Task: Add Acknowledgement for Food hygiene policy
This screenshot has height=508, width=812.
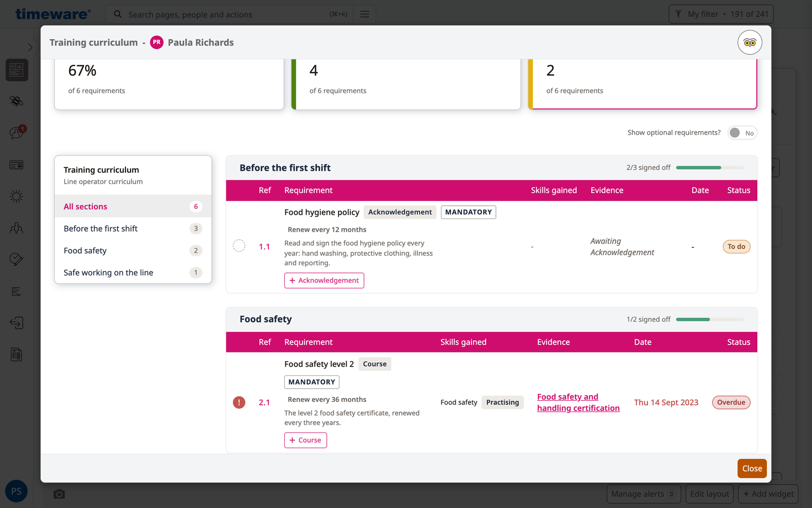Action: (x=324, y=280)
